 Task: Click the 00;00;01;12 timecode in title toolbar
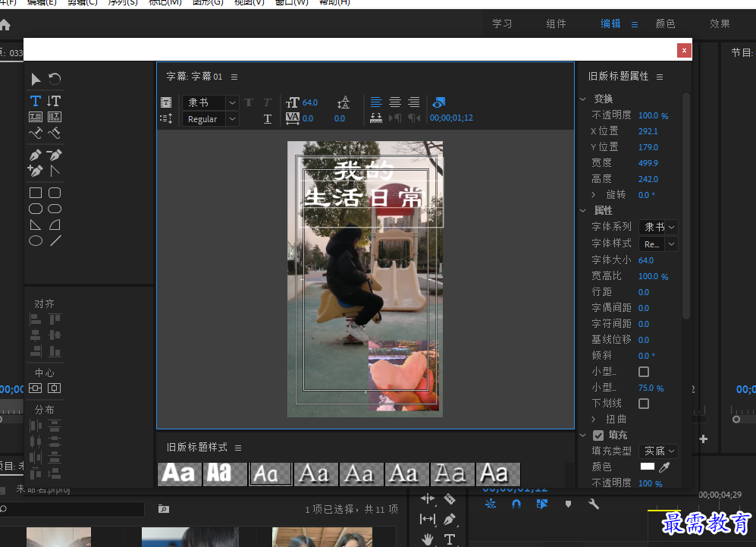click(451, 118)
